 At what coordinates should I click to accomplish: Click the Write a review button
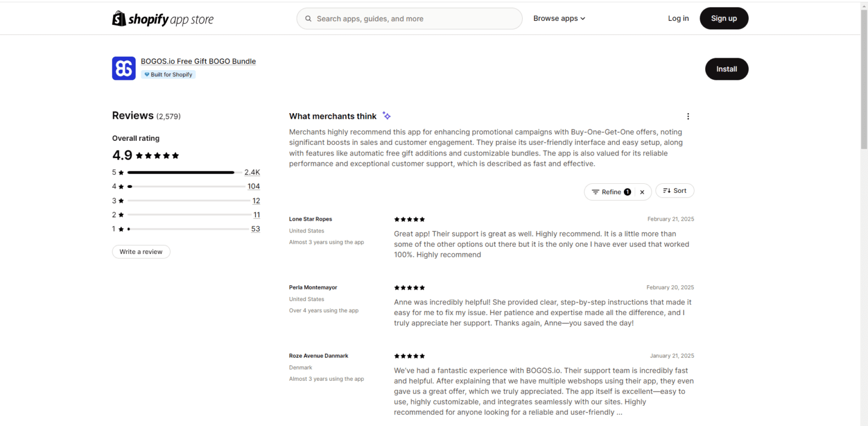pos(141,251)
